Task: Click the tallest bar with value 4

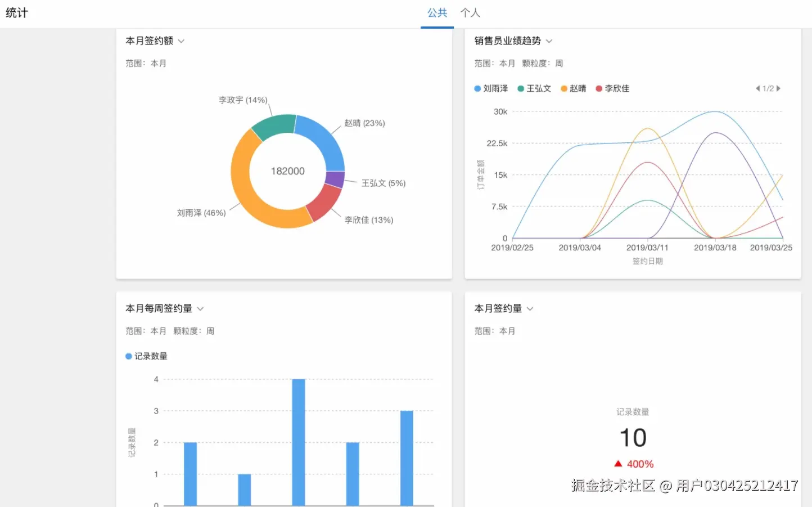Action: coord(299,442)
